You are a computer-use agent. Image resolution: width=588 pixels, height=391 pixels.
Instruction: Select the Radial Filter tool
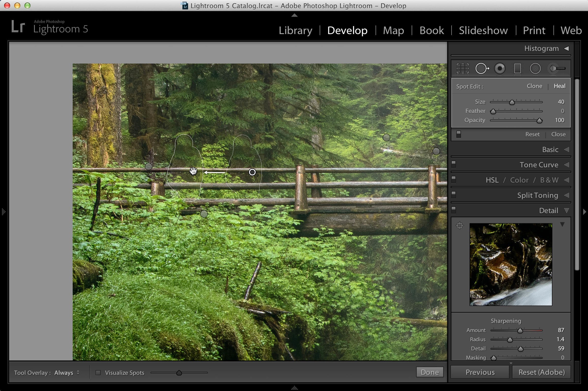(535, 68)
